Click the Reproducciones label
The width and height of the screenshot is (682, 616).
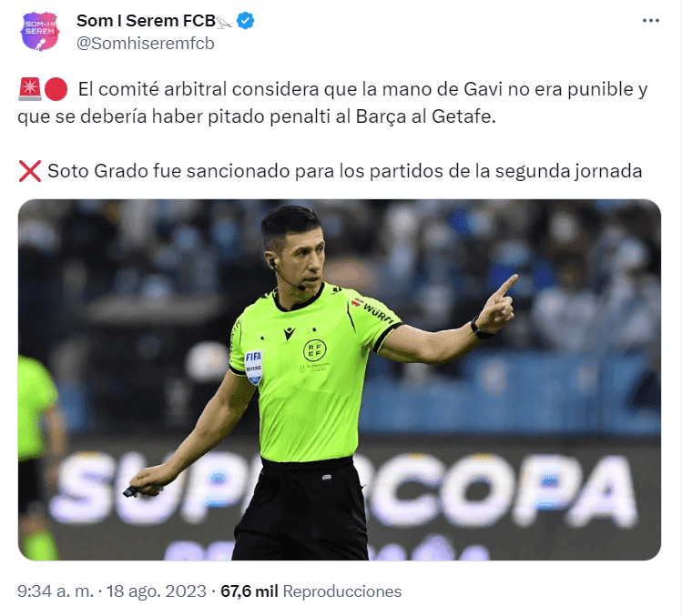342,591
